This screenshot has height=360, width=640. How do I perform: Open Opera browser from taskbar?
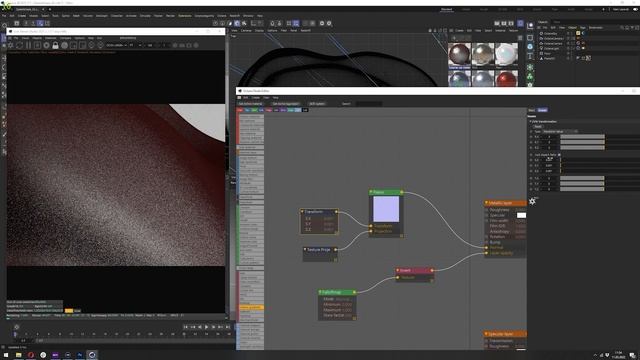pyautogui.click(x=31, y=355)
